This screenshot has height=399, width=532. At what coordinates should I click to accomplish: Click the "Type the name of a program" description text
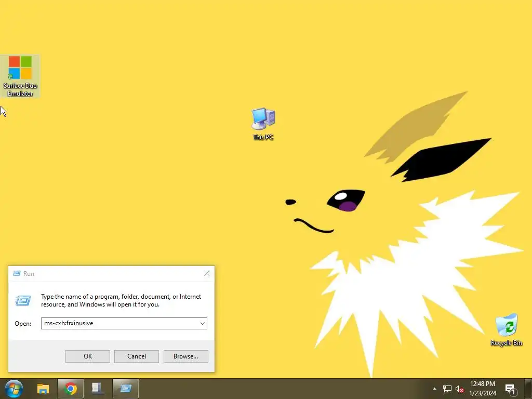point(121,300)
